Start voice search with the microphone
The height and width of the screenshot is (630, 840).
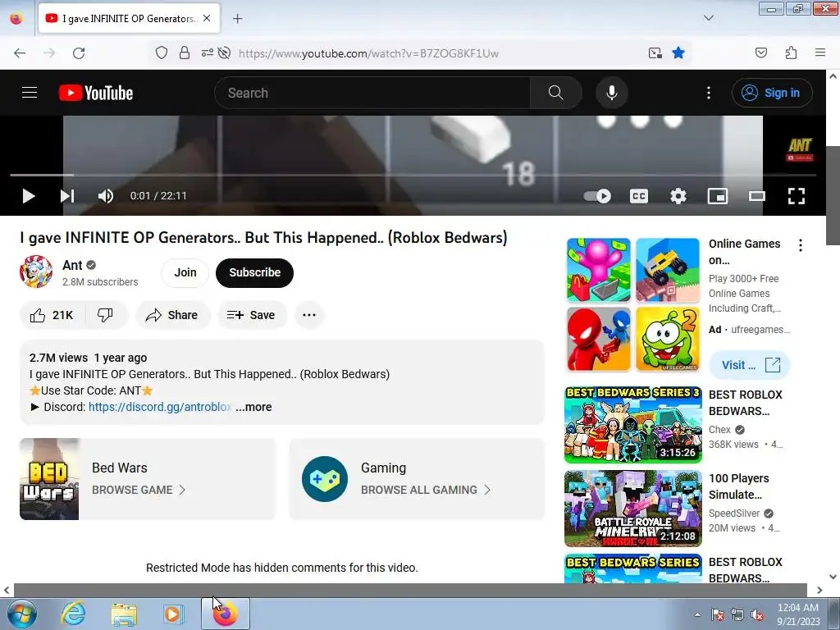point(611,93)
